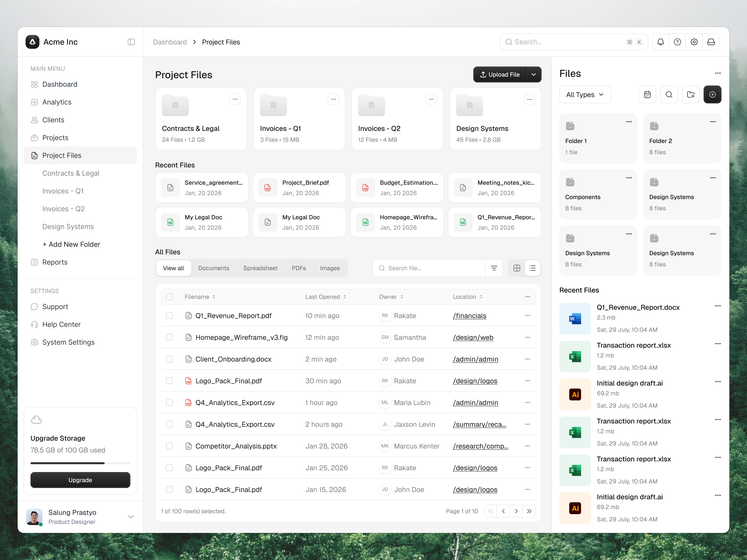Click search icon in Files panel

click(x=669, y=94)
